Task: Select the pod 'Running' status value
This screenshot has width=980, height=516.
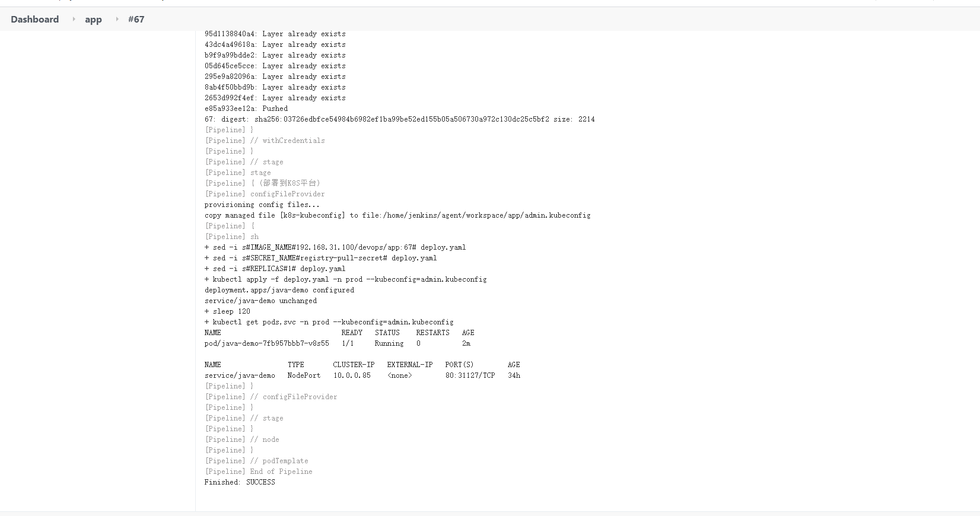Action: coord(389,343)
